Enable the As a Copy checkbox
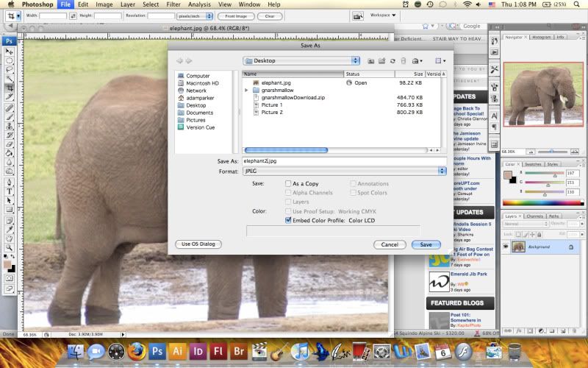The image size is (588, 368). (x=288, y=183)
